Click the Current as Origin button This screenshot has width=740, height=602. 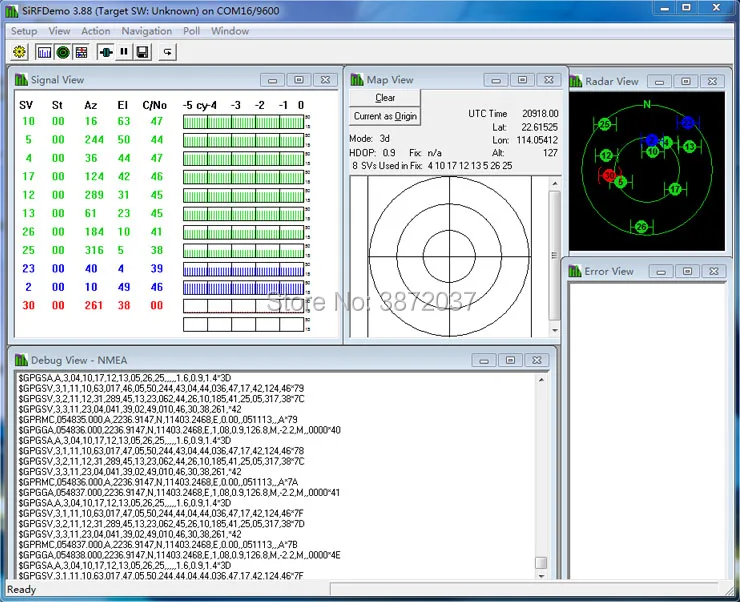(385, 116)
